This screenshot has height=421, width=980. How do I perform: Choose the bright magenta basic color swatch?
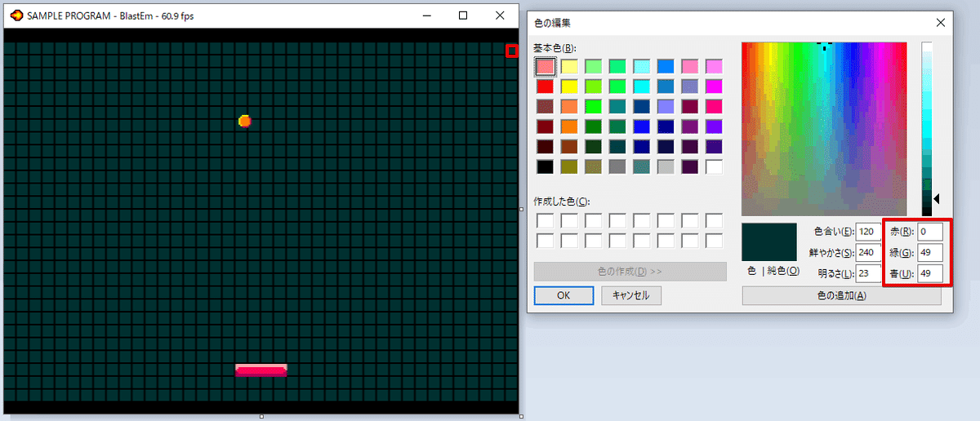714,86
